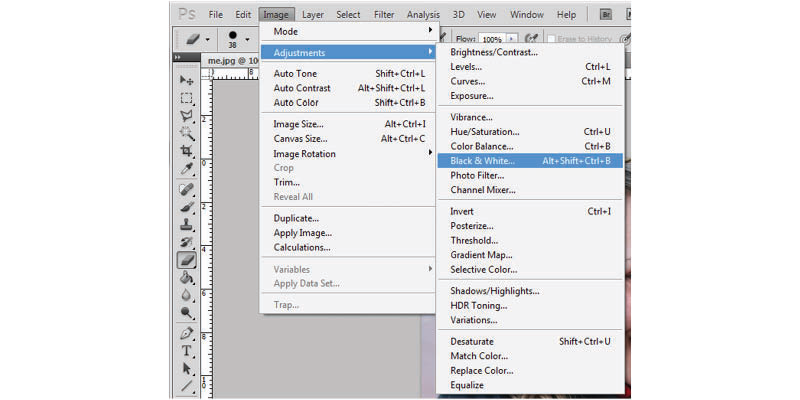Open Curves adjustment
The width and height of the screenshot is (800, 400).
tap(530, 81)
